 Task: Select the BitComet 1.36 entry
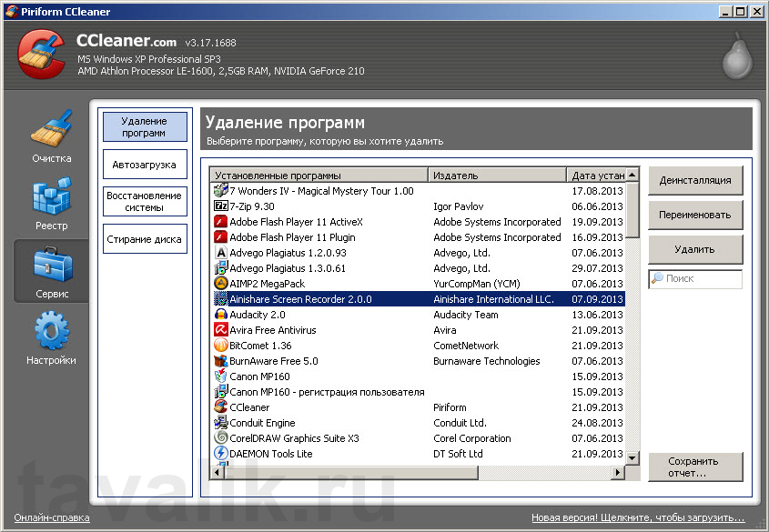(419, 346)
